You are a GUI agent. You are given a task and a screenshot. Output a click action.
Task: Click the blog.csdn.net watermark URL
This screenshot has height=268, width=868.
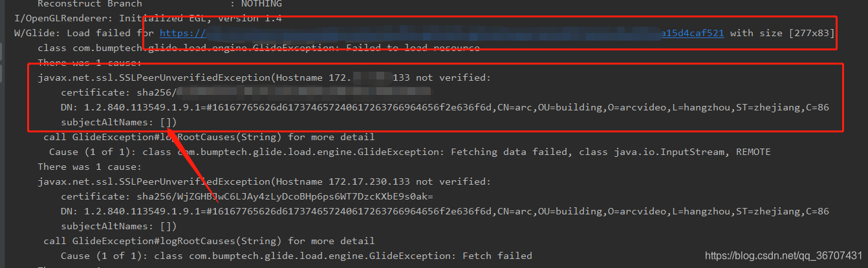[783, 256]
